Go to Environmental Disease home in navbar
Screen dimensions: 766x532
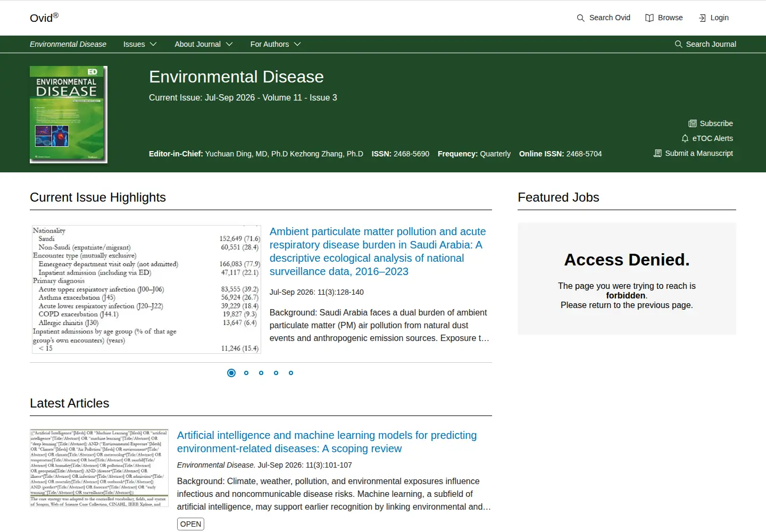(x=68, y=44)
